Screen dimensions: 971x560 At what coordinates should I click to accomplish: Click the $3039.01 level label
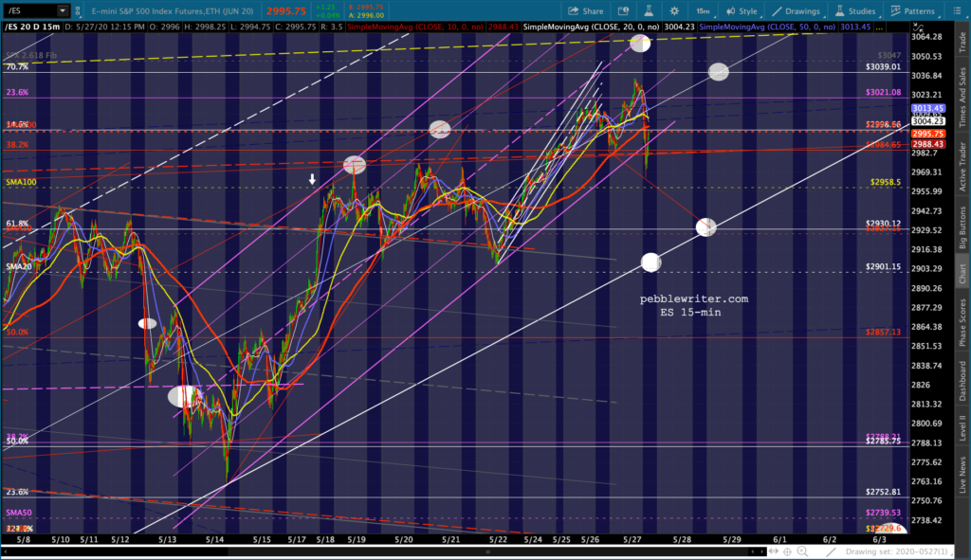[x=883, y=66]
